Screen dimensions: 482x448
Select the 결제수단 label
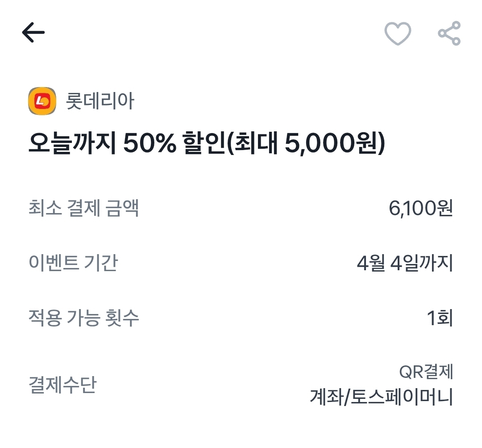point(62,384)
